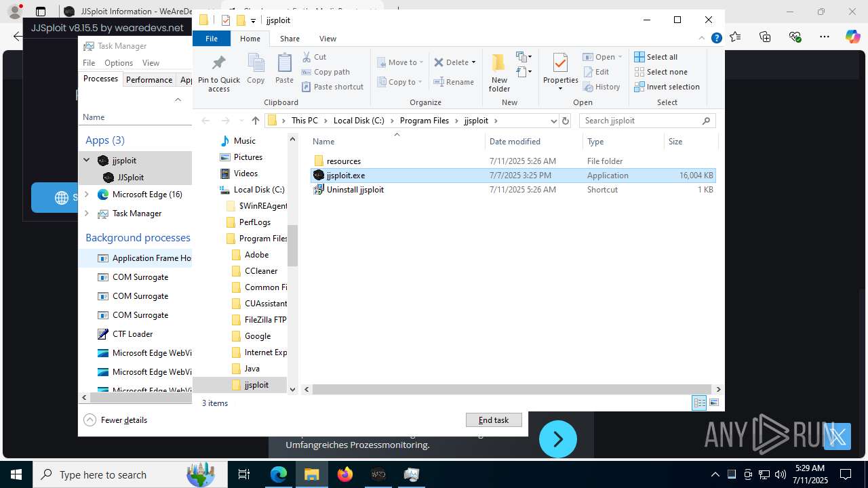Open Firefox from the taskbar

(345, 474)
